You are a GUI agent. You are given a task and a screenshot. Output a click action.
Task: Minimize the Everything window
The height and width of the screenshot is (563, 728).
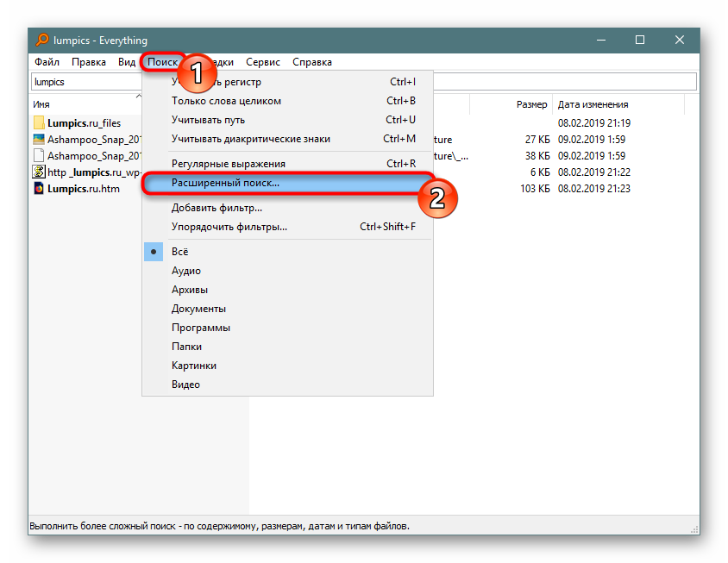point(601,40)
